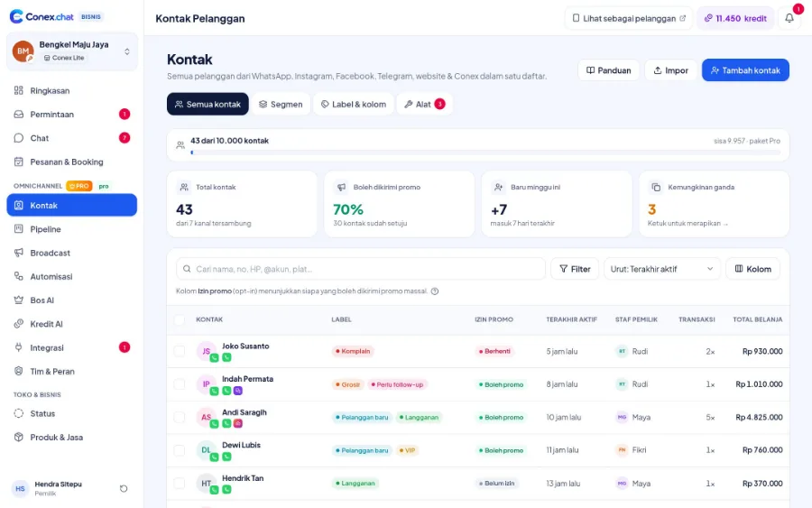
Task: Select Kontak in the sidebar
Action: (72, 205)
